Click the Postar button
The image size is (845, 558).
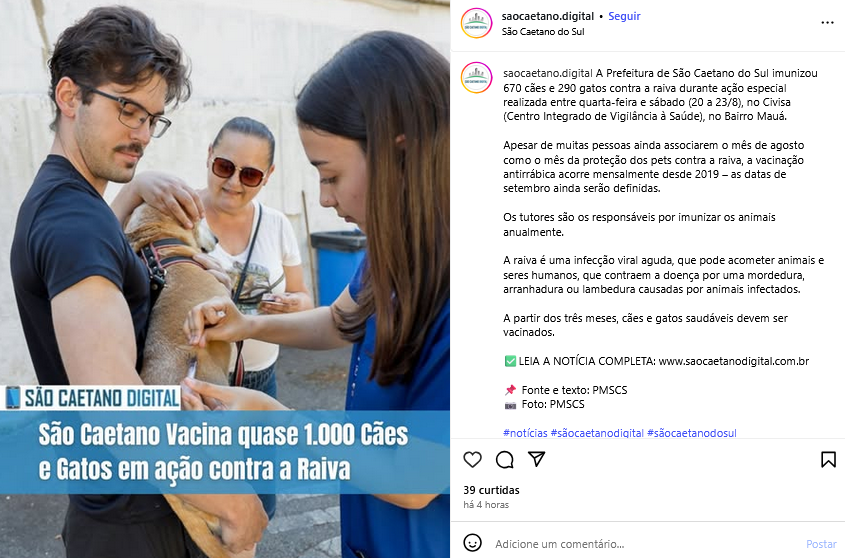(821, 544)
